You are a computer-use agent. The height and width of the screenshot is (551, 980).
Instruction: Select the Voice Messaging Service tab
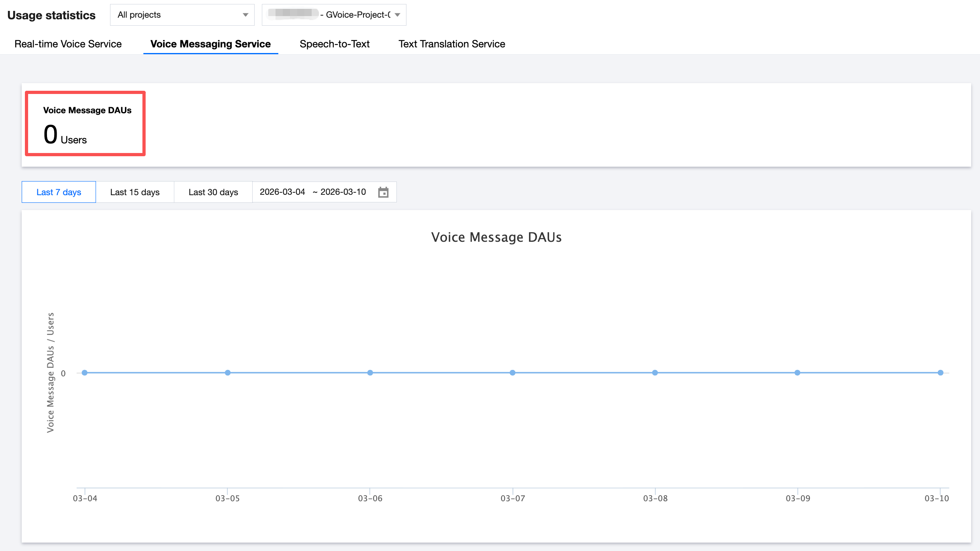click(x=210, y=44)
